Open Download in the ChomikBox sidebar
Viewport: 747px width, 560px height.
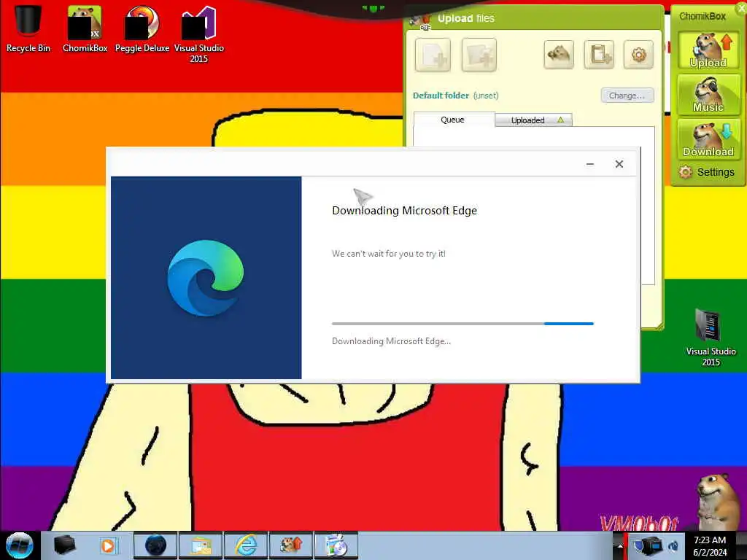[708, 139]
